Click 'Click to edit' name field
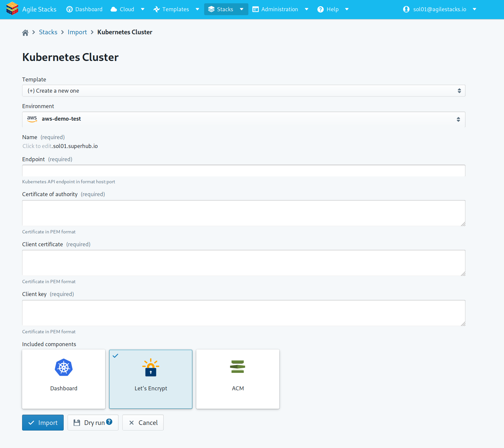Viewport: 504px width, 448px height. [37, 146]
